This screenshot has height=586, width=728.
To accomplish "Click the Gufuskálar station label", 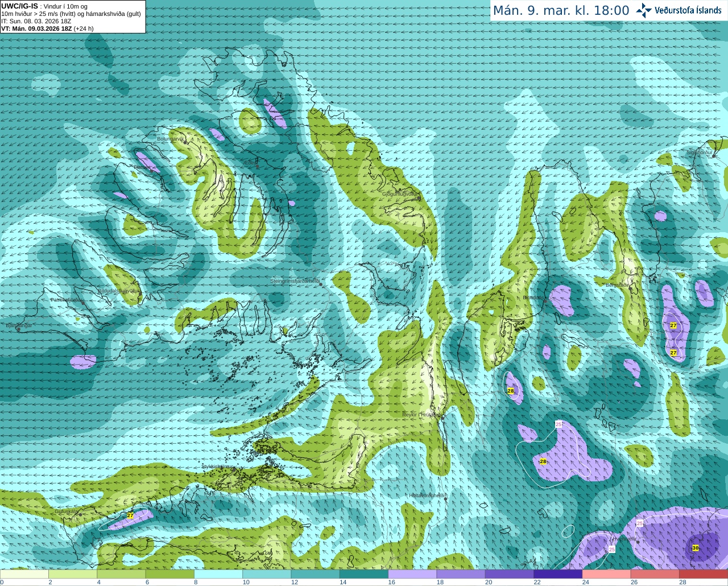I will [x=67, y=511].
